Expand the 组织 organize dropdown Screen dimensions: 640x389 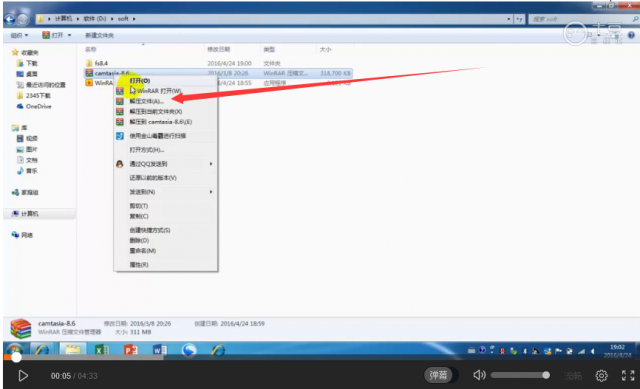(19, 36)
